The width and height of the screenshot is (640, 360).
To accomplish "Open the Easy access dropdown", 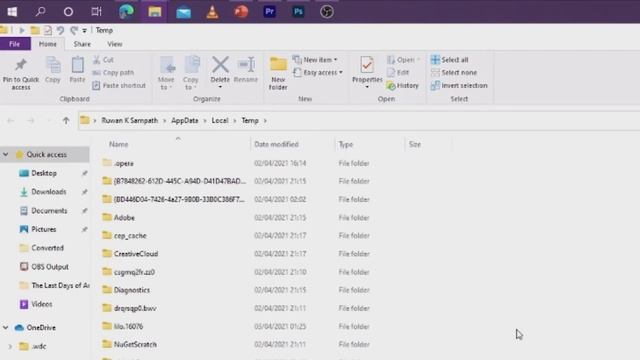I will 318,72.
